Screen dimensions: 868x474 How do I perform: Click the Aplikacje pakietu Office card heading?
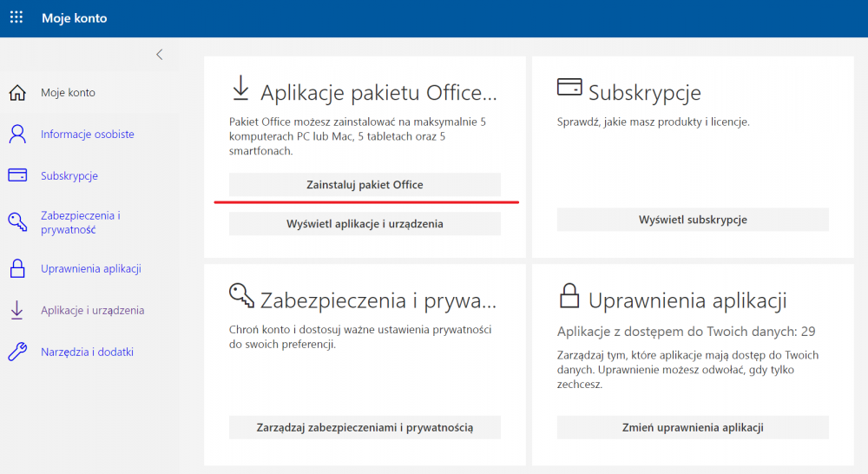(x=378, y=92)
